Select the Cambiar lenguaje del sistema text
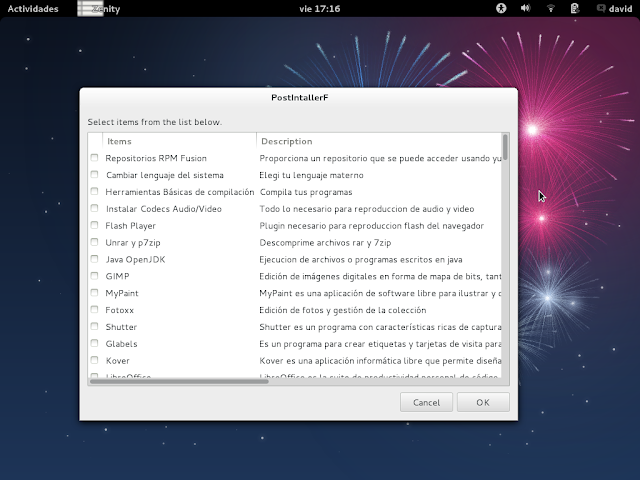Viewport: 640px width, 480px height. (165, 175)
